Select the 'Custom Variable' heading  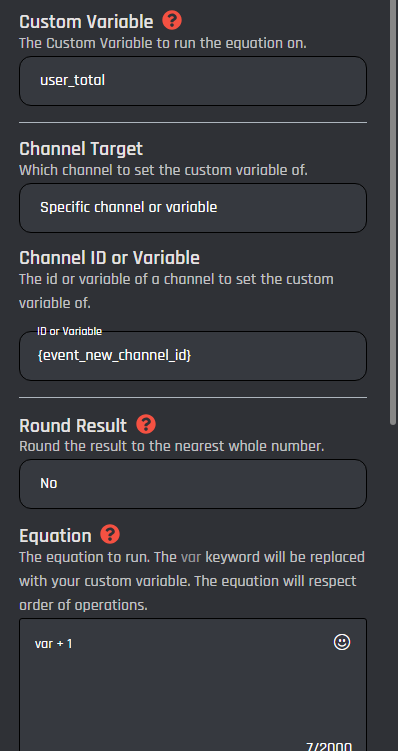tap(86, 22)
